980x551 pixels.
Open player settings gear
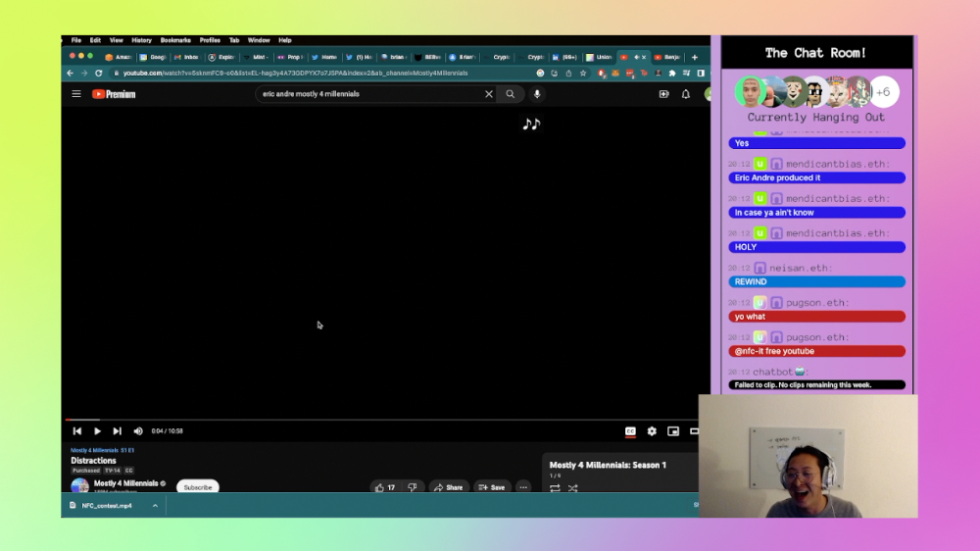pyautogui.click(x=652, y=431)
